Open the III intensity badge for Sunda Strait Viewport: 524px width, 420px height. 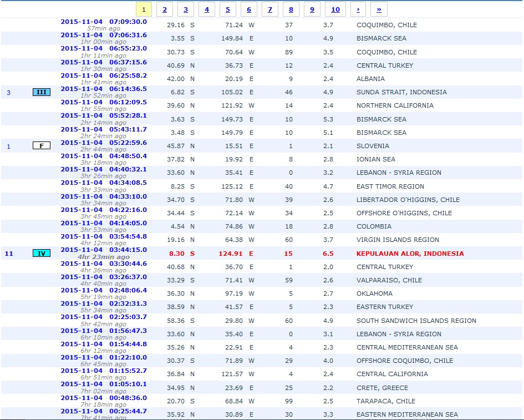(x=42, y=92)
